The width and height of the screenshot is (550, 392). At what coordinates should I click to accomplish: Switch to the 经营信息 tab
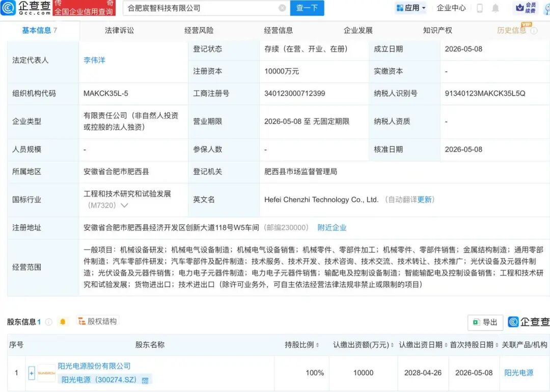tap(279, 31)
